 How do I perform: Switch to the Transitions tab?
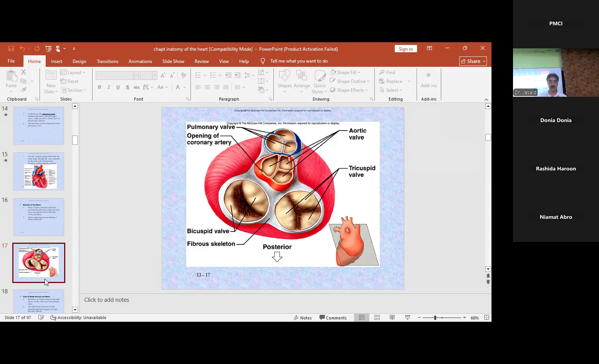(x=107, y=61)
